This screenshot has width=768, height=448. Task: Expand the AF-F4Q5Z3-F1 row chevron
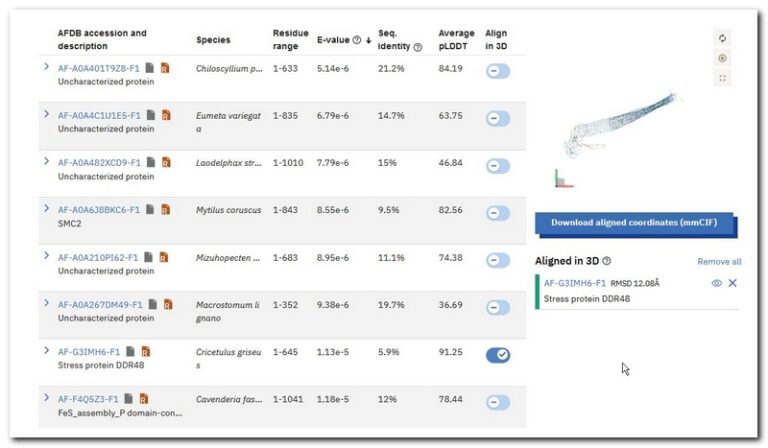[46, 398]
